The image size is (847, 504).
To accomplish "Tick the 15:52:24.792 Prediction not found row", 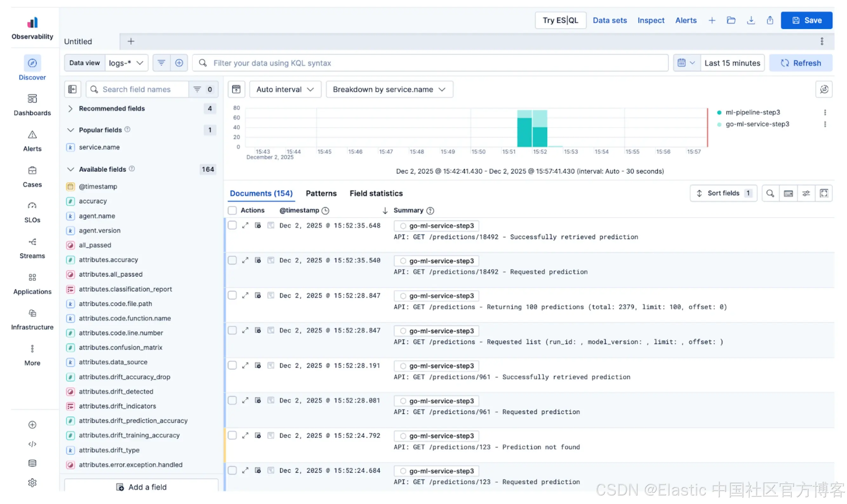I will pos(232,435).
